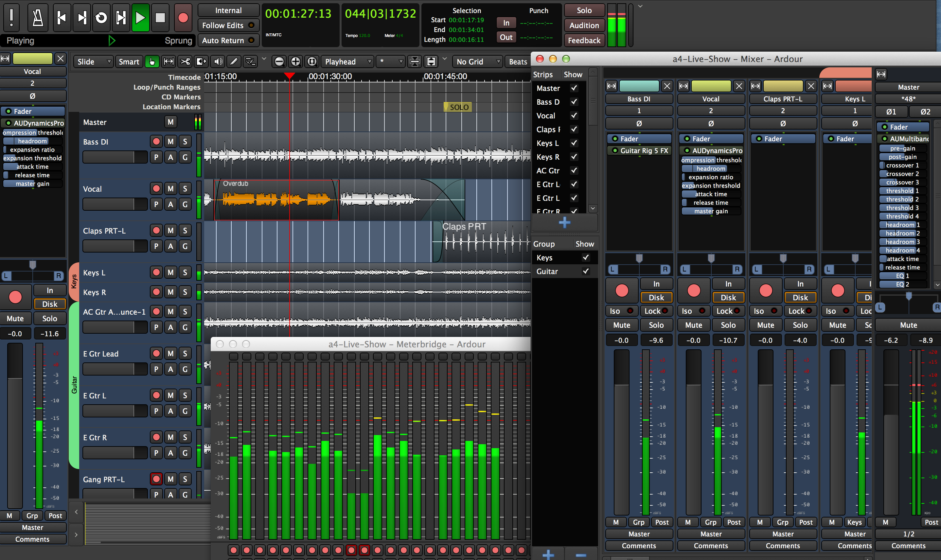The height and width of the screenshot is (560, 941).
Task: Open the Show menu in Mixer Strips
Action: (572, 75)
